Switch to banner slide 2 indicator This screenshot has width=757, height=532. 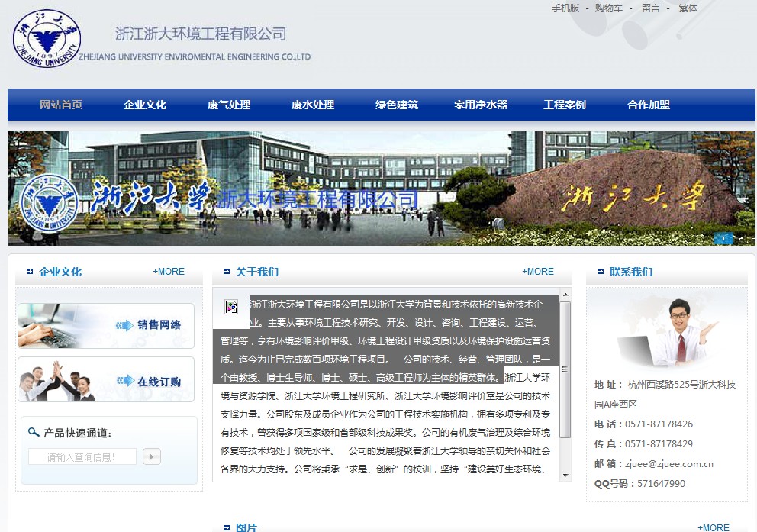click(739, 238)
